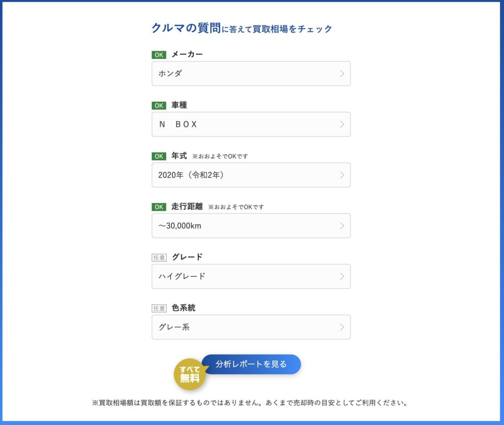The width and height of the screenshot is (504, 425).
Task: Click the green OK badge beside 走行距離
Action: (159, 207)
